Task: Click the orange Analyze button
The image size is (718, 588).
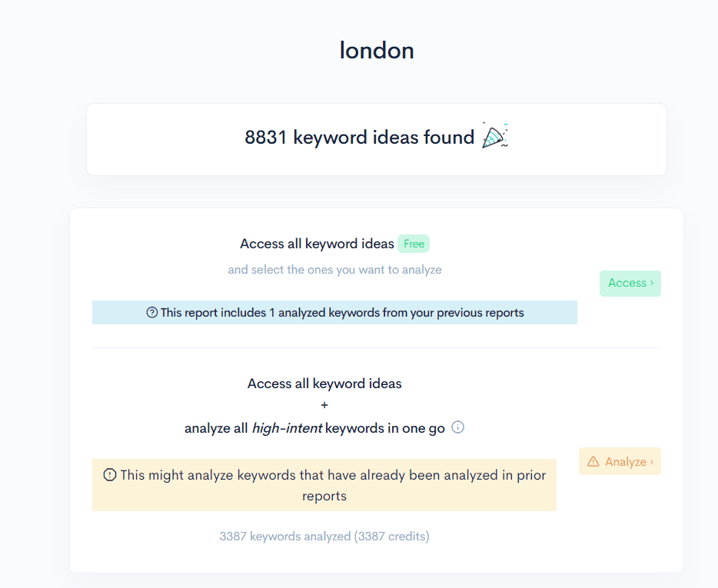Action: click(620, 461)
